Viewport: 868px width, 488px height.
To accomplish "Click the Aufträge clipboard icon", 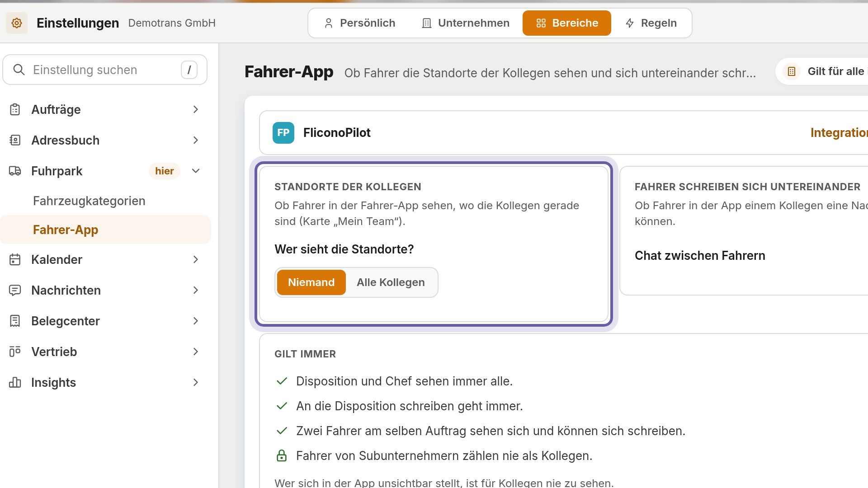I will click(x=15, y=109).
